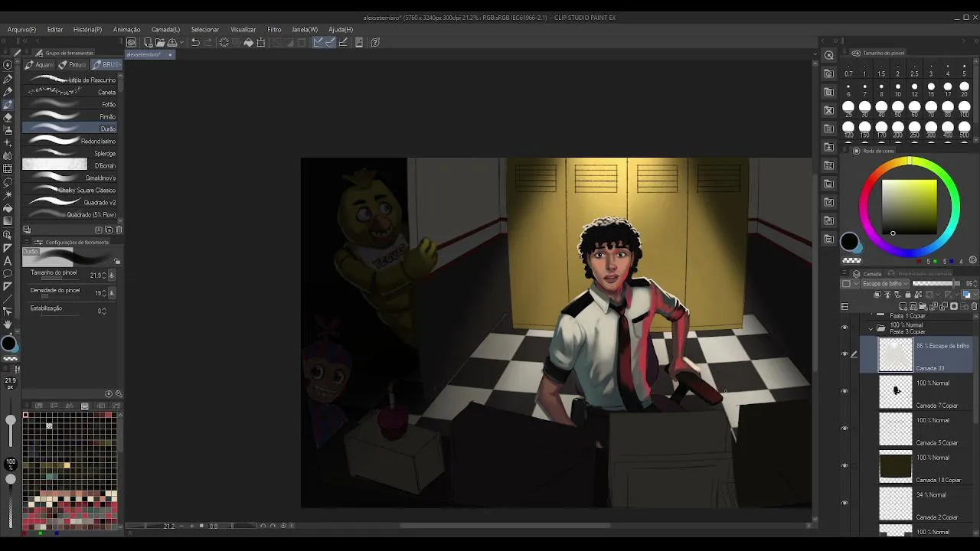Select the Pencil tool in the toolbox
Screen dimensions: 980x551
tap(8, 92)
